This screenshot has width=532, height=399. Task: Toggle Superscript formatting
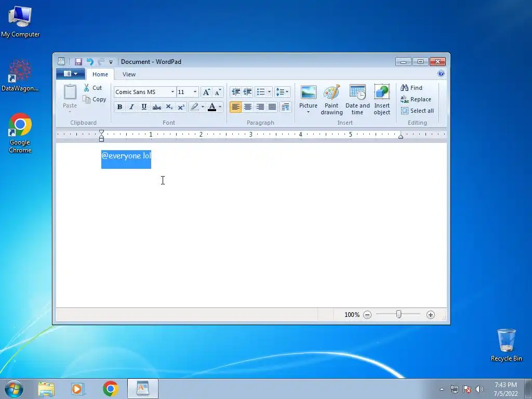click(181, 107)
